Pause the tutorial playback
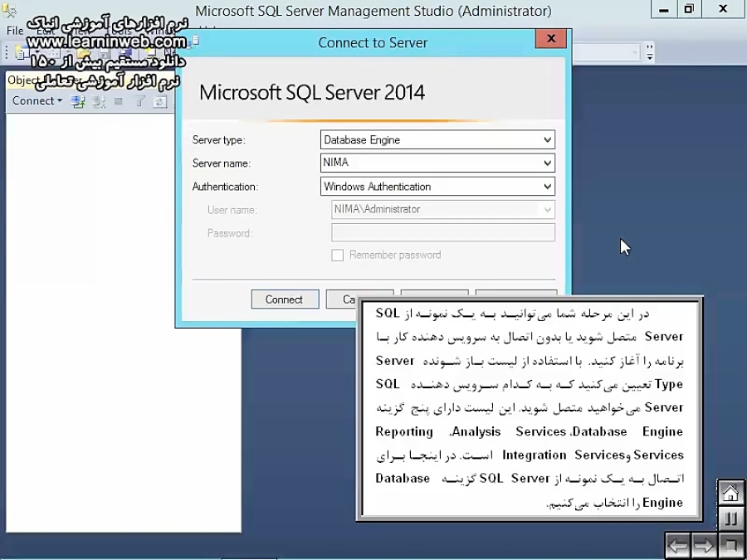The height and width of the screenshot is (560, 747). point(730,519)
